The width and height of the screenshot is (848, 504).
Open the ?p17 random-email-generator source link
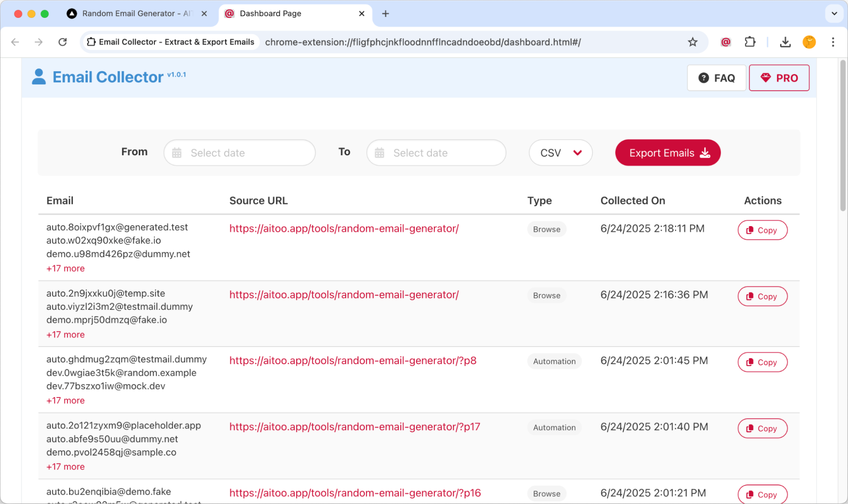(355, 427)
